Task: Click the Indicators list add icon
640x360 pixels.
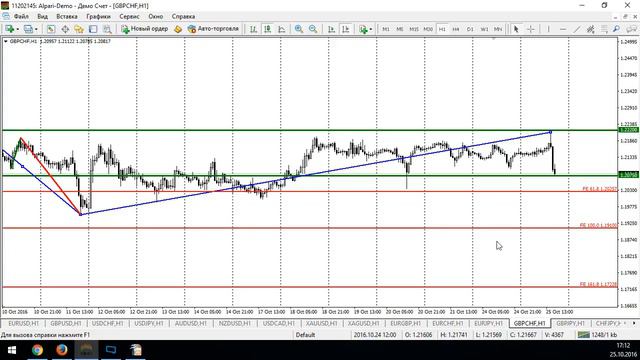Action: [363, 29]
